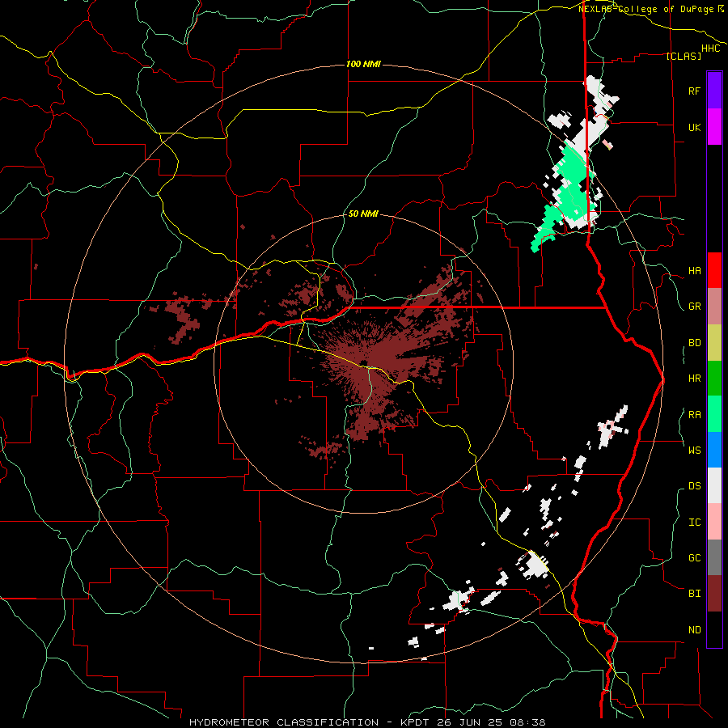Select the BD yellow legend block
728x728 pixels.
point(714,343)
